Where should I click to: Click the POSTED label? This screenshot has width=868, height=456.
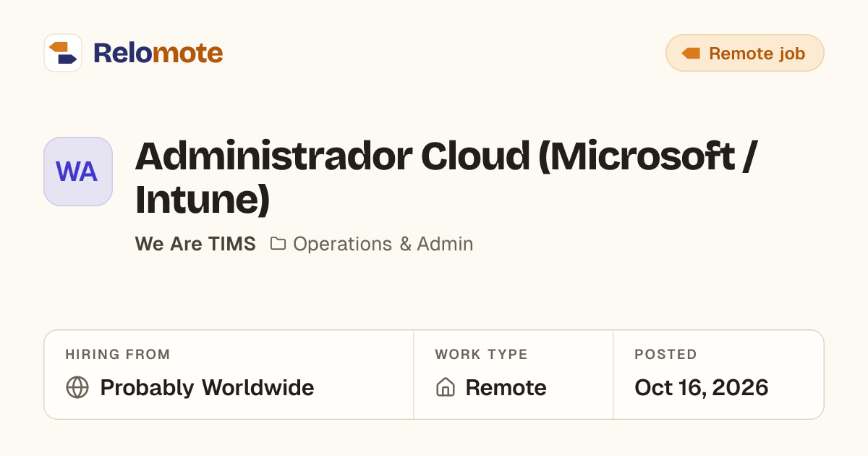click(x=666, y=355)
